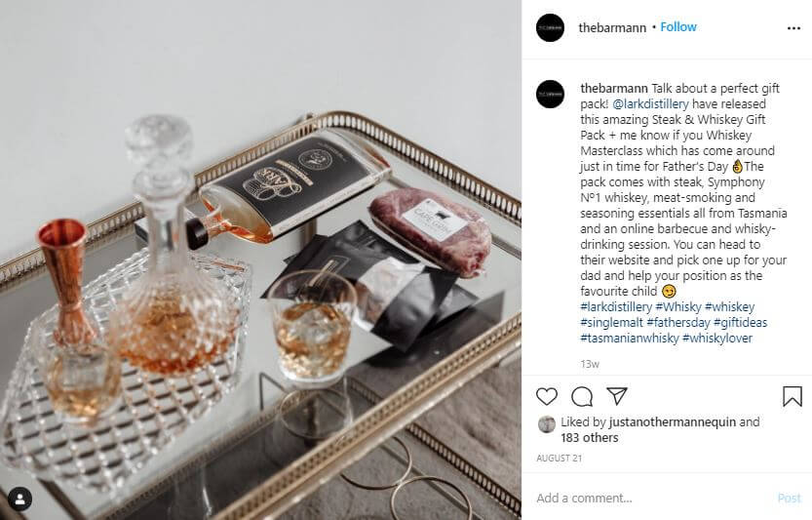Viewport: 812px width, 520px height.
Task: Open comments with speech bubble icon
Action: (x=582, y=397)
